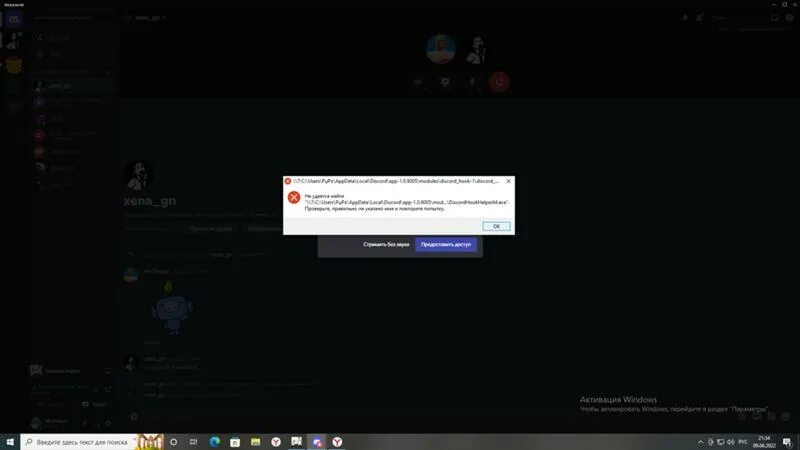Open the first Yandex Browser taskbar icon
The height and width of the screenshot is (450, 800).
[x=276, y=442]
